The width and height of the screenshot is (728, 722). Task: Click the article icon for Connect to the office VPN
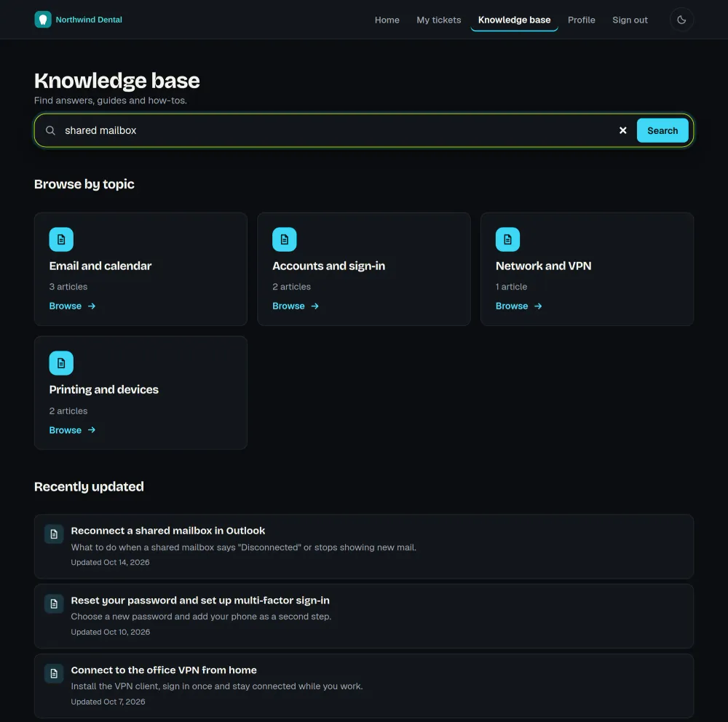click(x=54, y=673)
